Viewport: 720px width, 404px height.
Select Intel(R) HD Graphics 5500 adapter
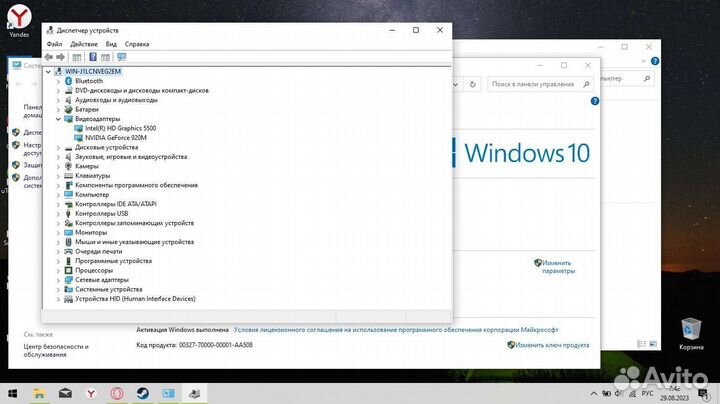(x=120, y=128)
